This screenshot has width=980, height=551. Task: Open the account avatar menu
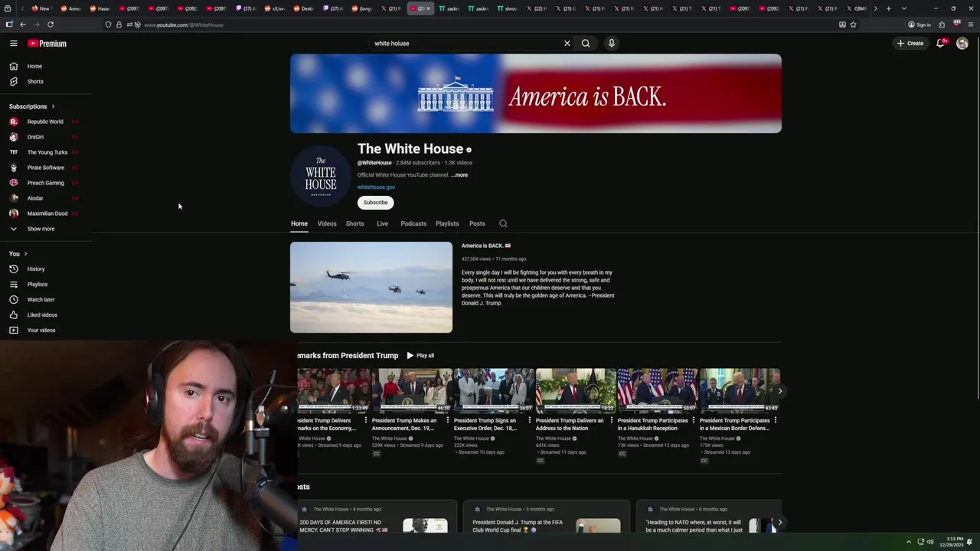(962, 44)
